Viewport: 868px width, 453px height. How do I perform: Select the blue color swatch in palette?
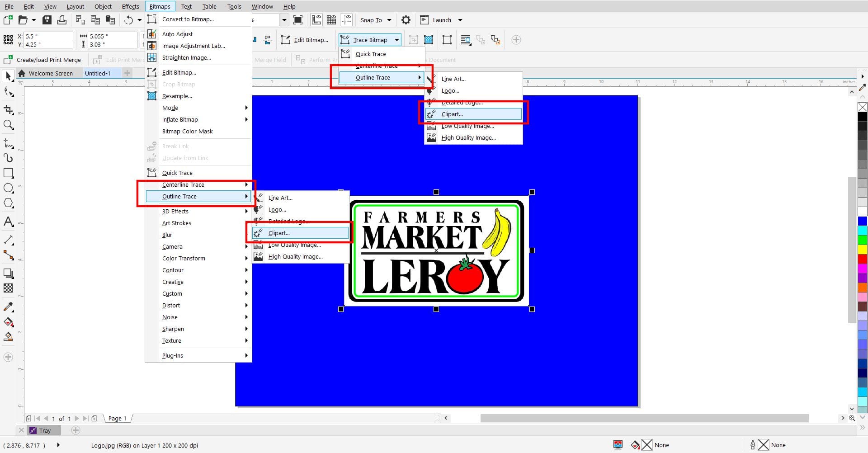click(863, 221)
